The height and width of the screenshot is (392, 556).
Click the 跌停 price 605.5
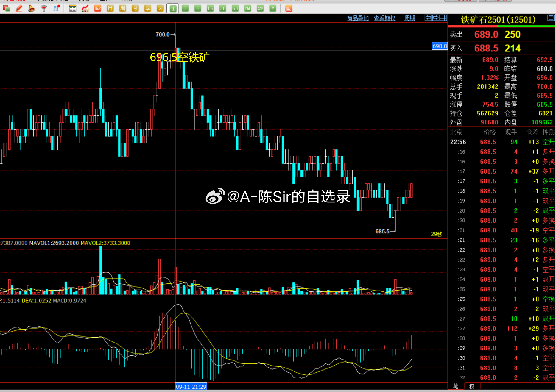tap(545, 104)
